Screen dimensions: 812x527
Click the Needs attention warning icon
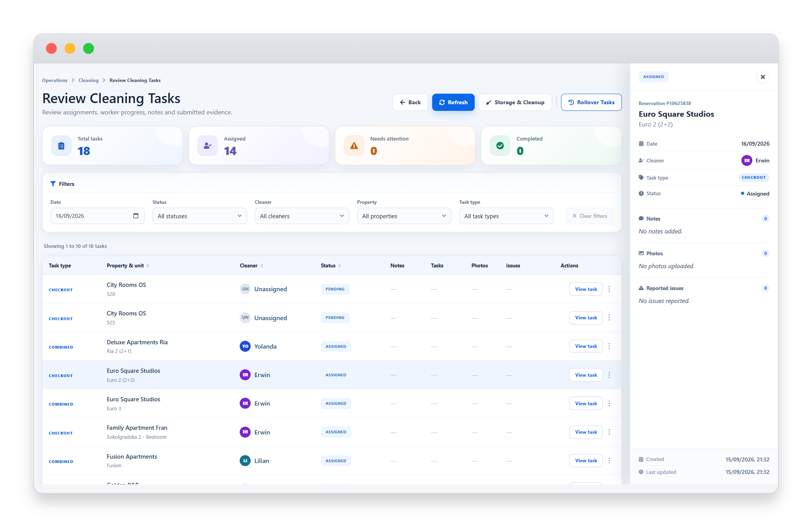click(x=354, y=146)
